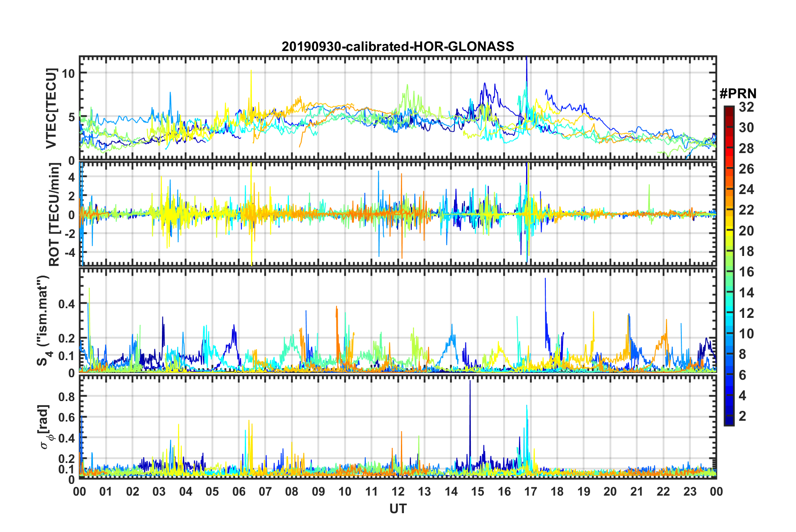Click colorbar tick label "6"

click(x=742, y=375)
